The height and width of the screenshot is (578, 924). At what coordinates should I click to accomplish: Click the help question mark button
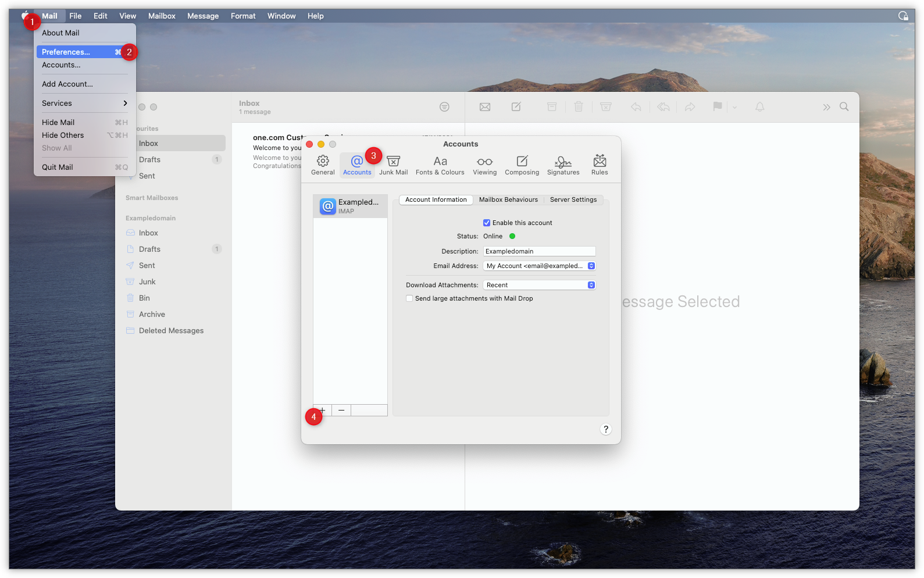click(x=605, y=429)
